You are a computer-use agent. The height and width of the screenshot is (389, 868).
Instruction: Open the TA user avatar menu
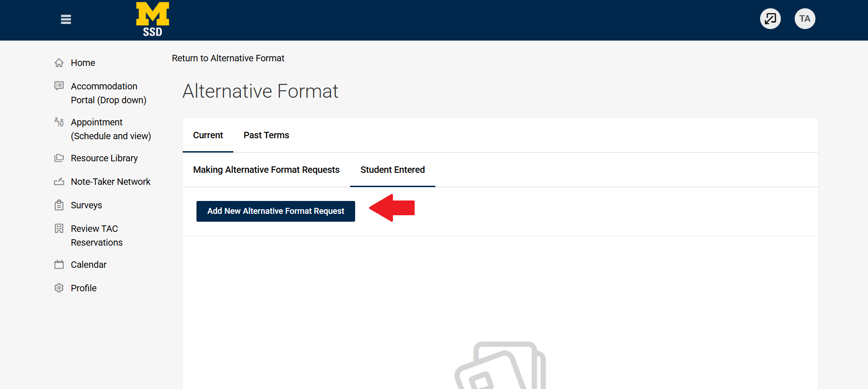coord(805,19)
